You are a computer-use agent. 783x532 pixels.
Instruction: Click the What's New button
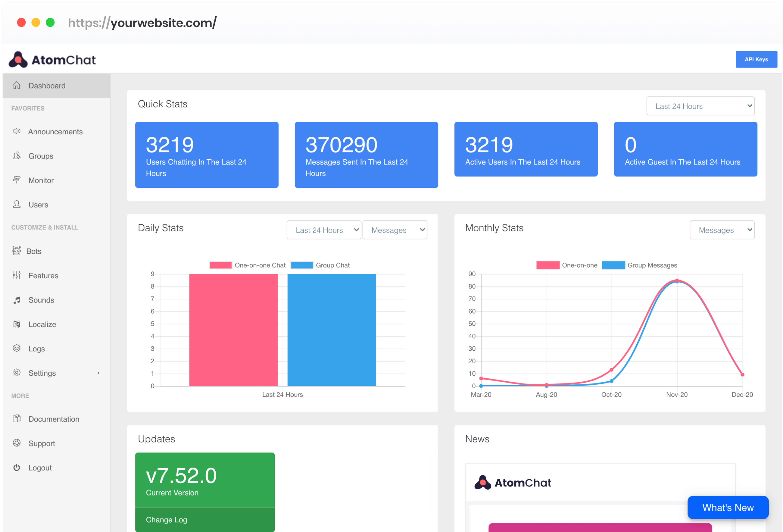pyautogui.click(x=728, y=507)
